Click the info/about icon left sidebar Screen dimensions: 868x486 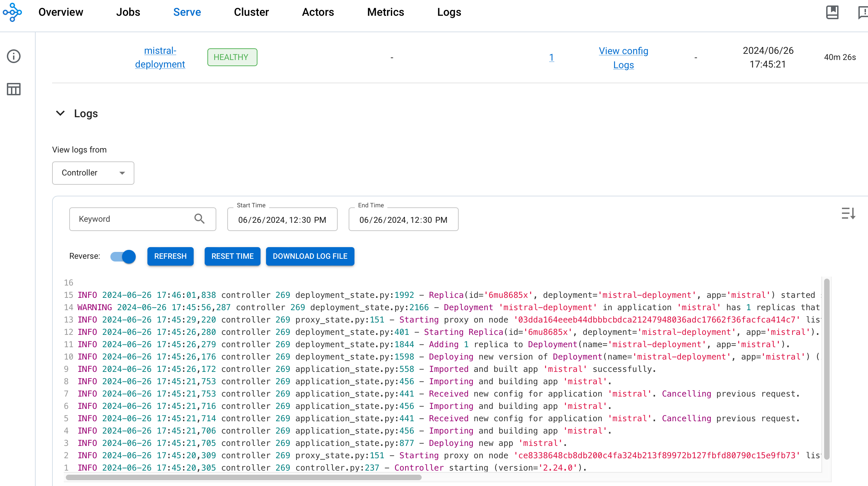click(13, 56)
